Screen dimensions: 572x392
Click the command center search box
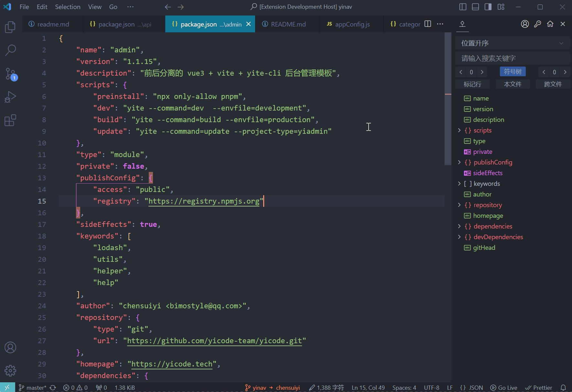click(x=301, y=7)
